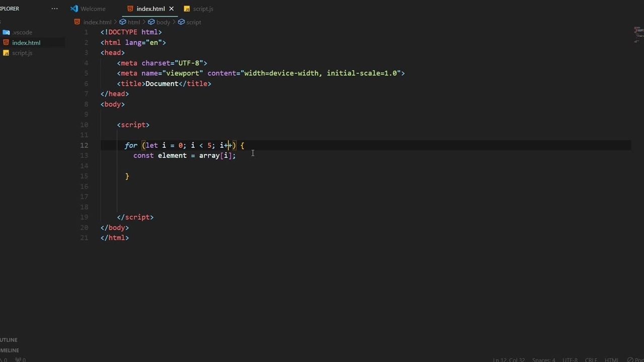The width and height of the screenshot is (644, 362).
Task: Click the HTML5 icon in the breadcrumb bar
Action: 77,22
